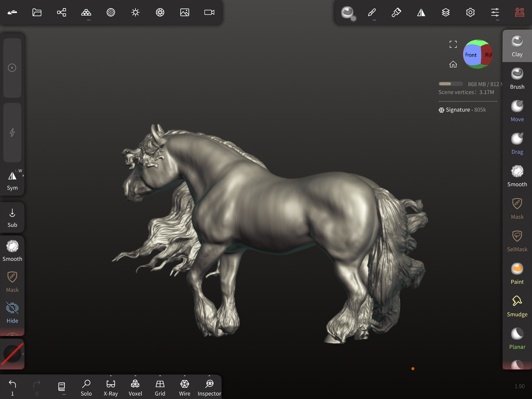Click the Front face of view cube
The width and height of the screenshot is (532, 399).
(x=471, y=55)
